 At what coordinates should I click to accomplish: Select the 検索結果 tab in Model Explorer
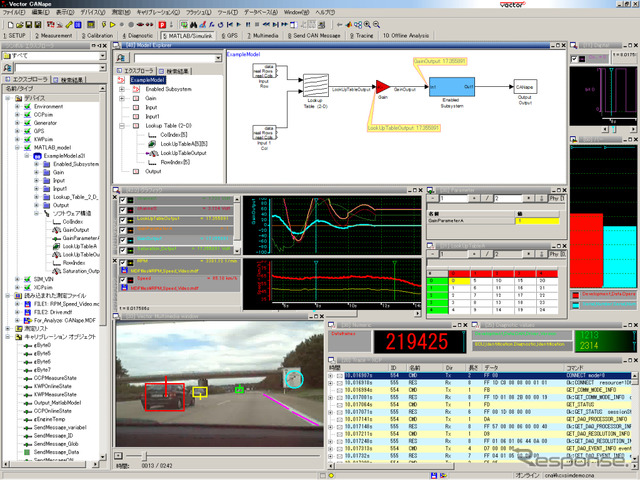(x=173, y=71)
